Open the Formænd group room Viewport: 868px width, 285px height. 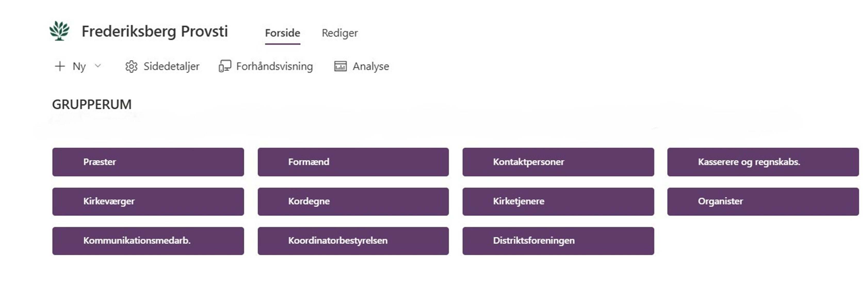click(x=353, y=162)
